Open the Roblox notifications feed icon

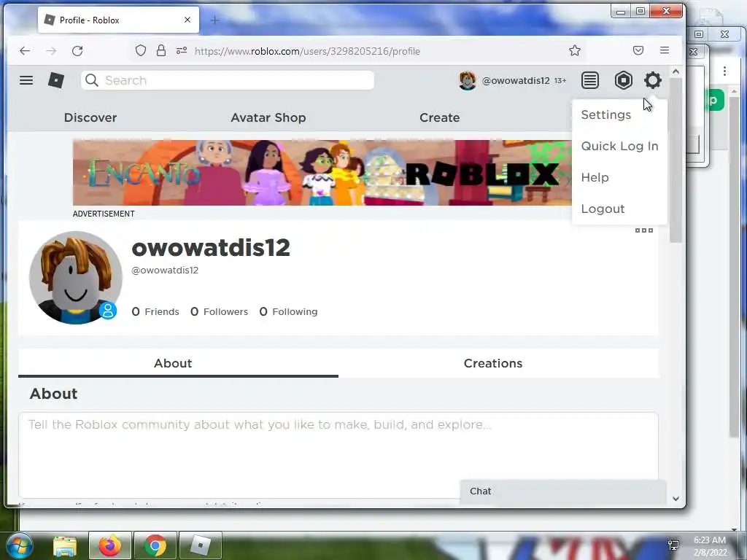tap(589, 80)
